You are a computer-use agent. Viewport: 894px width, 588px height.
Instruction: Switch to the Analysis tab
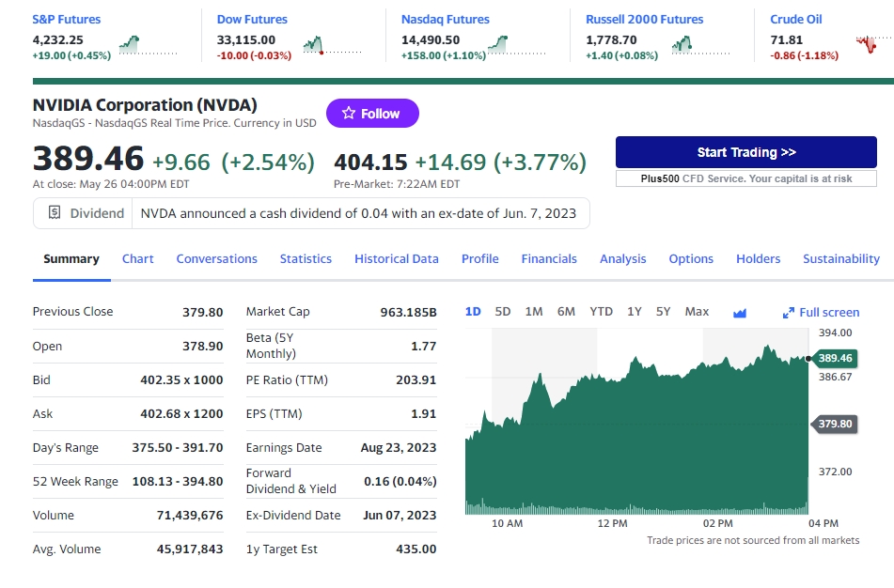[622, 258]
